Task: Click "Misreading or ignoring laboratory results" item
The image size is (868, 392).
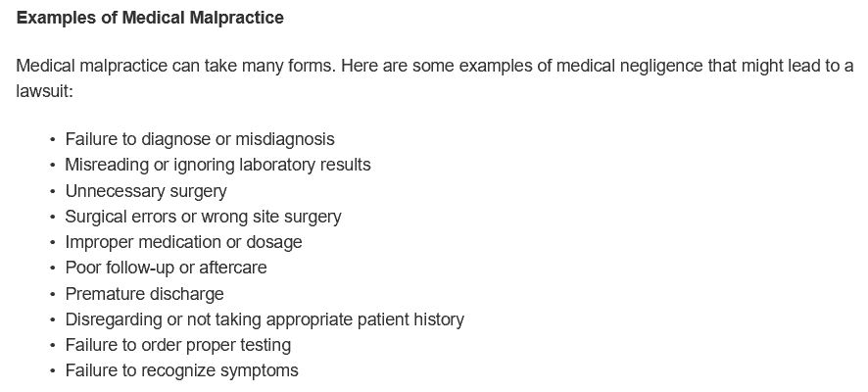Action: 217,165
